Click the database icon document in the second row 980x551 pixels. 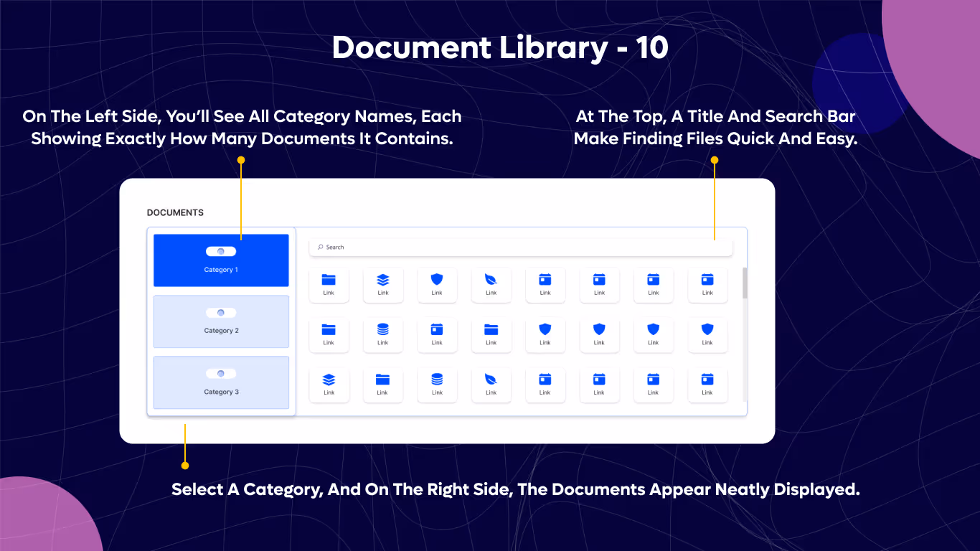(383, 331)
